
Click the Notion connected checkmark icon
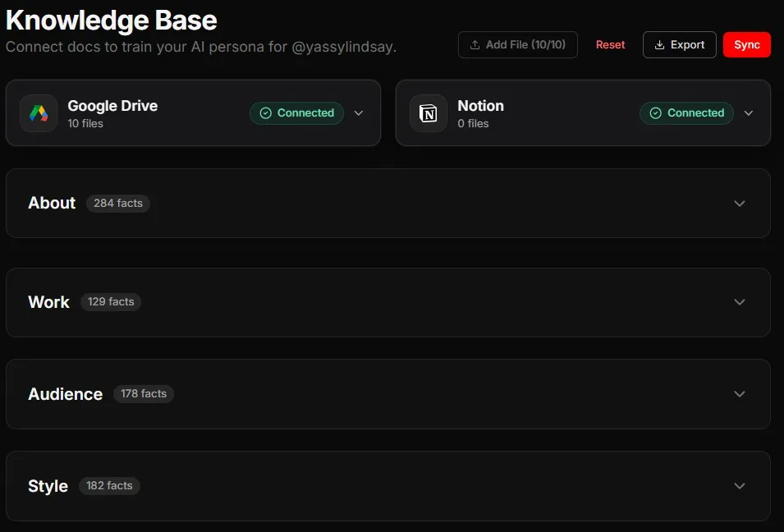click(x=655, y=113)
